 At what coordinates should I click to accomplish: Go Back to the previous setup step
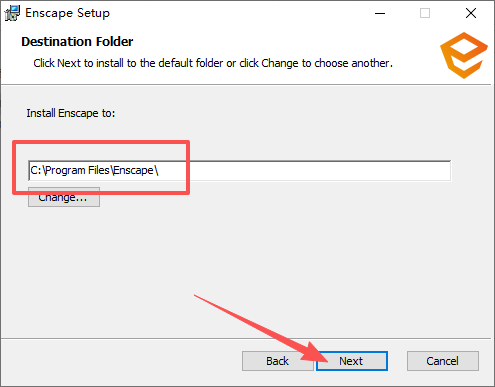(277, 361)
